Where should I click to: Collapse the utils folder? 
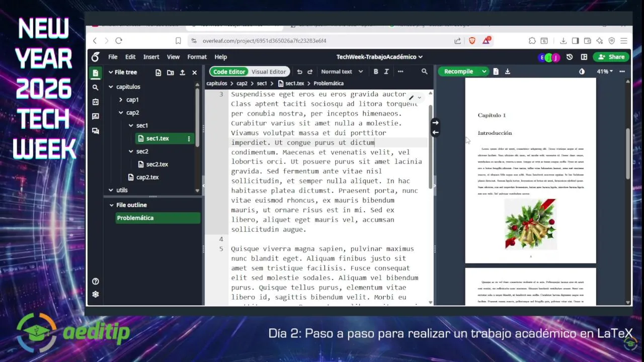click(111, 190)
